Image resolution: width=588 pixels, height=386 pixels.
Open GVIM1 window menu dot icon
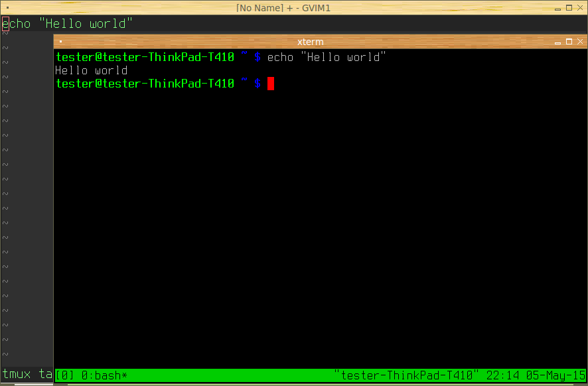[7, 7]
